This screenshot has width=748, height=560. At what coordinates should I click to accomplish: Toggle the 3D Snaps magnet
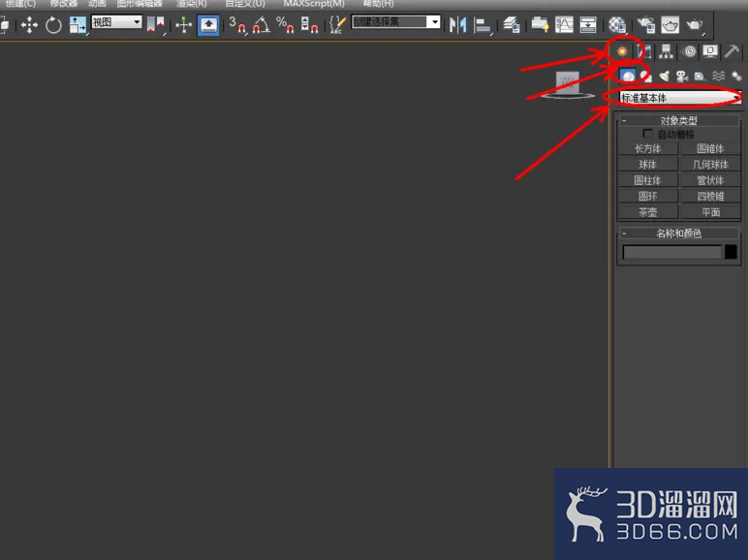236,25
